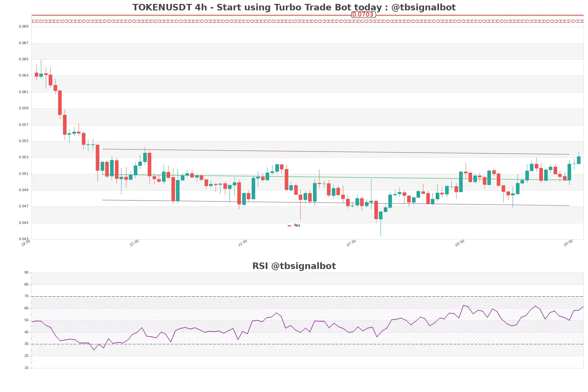Click the RSI 30 axis label
The height and width of the screenshot is (392, 588).
[26, 344]
